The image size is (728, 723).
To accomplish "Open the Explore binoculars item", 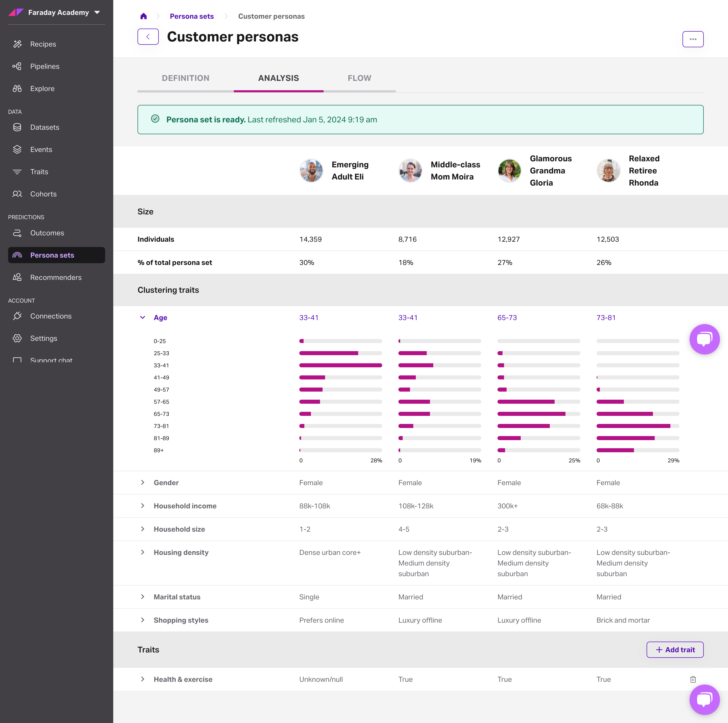I will point(42,88).
